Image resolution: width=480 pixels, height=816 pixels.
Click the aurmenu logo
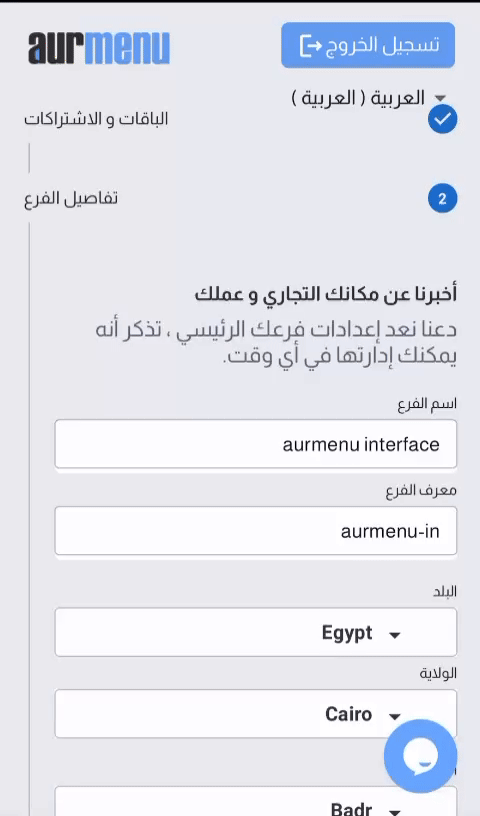(99, 48)
